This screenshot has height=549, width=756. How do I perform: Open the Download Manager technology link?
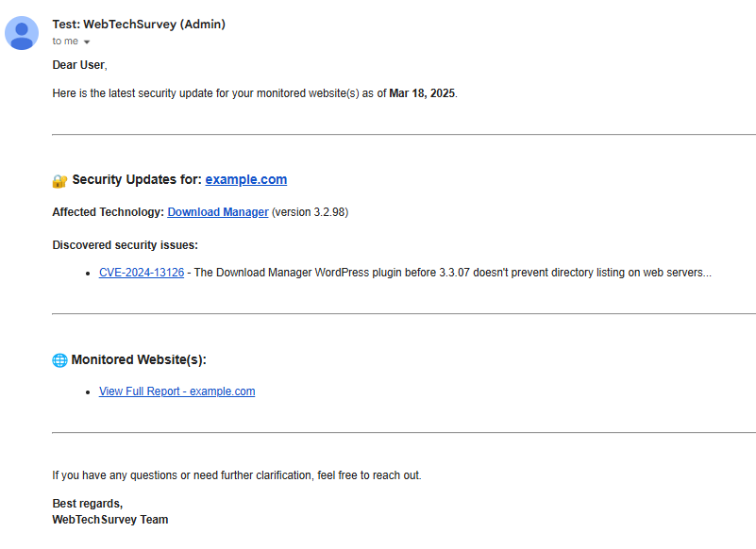[218, 212]
